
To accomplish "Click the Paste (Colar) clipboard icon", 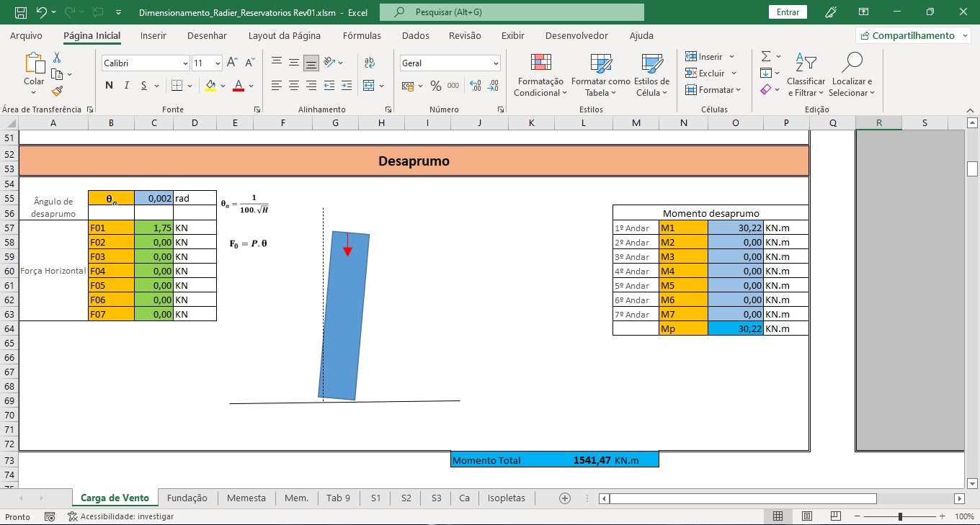I will tap(34, 64).
